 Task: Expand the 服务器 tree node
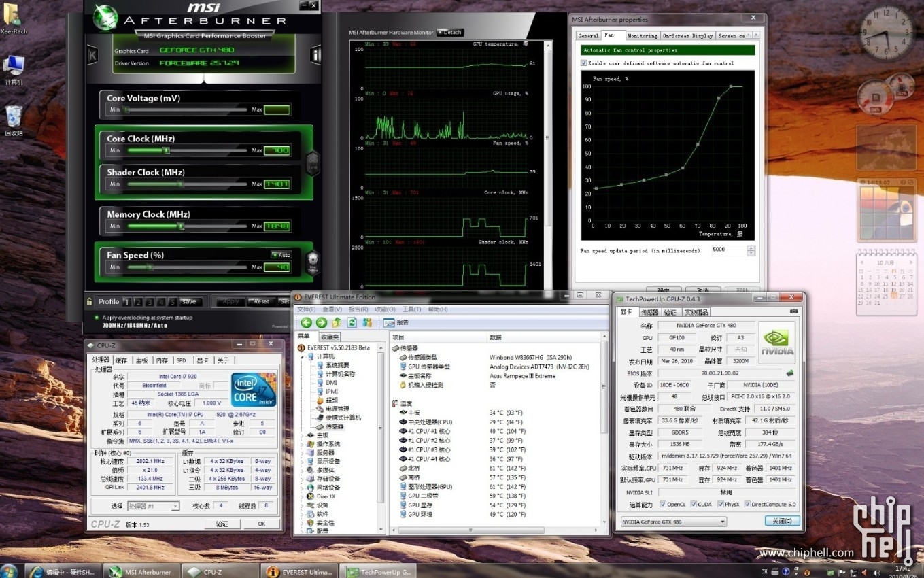pyautogui.click(x=303, y=453)
